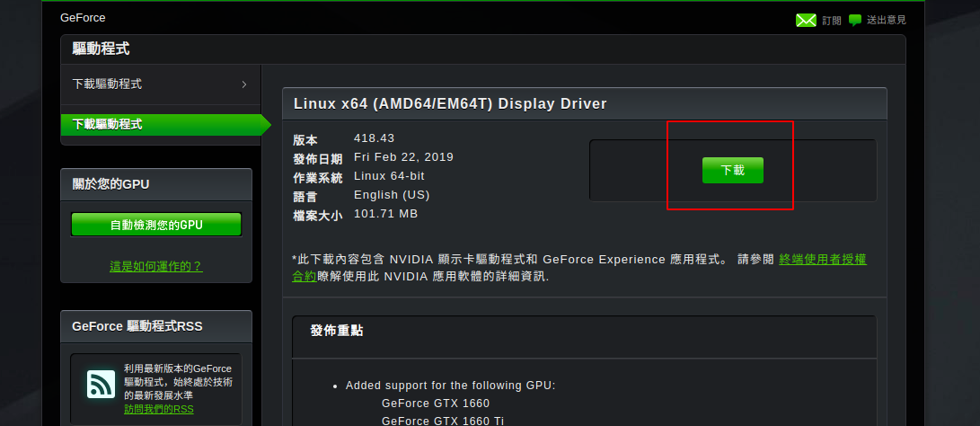
Task: Open the 送出意見 feedback link
Action: pyautogui.click(x=887, y=20)
